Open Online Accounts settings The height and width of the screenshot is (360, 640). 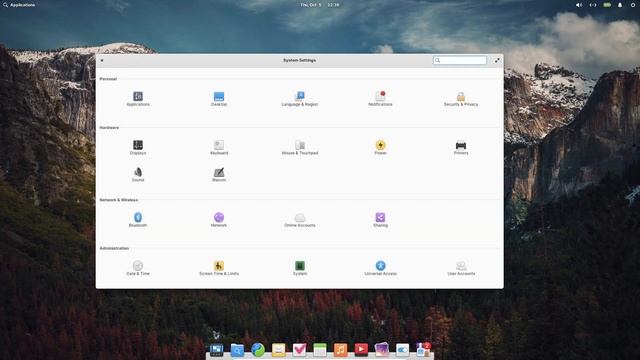(x=300, y=220)
